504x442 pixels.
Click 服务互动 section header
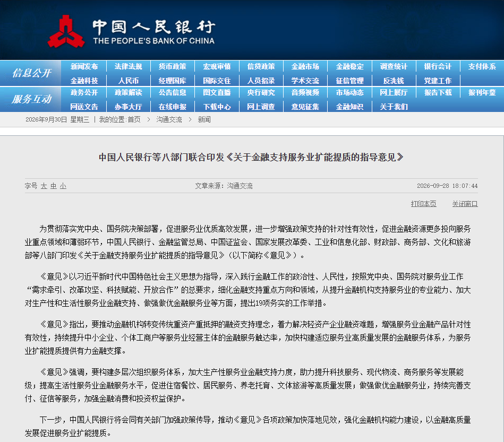coord(31,99)
